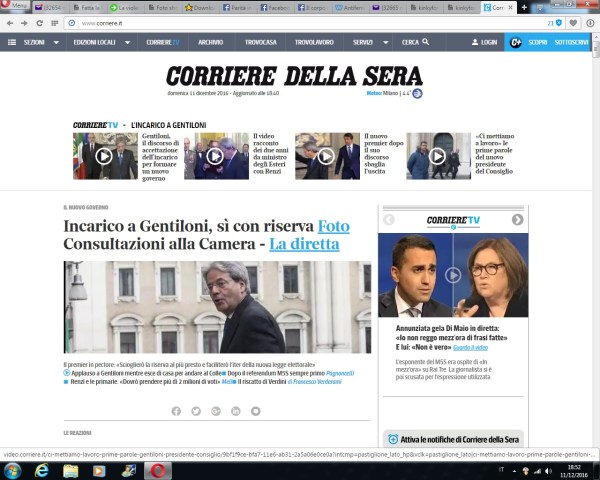Screen dimensions: 600x480
Task: Click the C+ logo icon
Action: 515,42
